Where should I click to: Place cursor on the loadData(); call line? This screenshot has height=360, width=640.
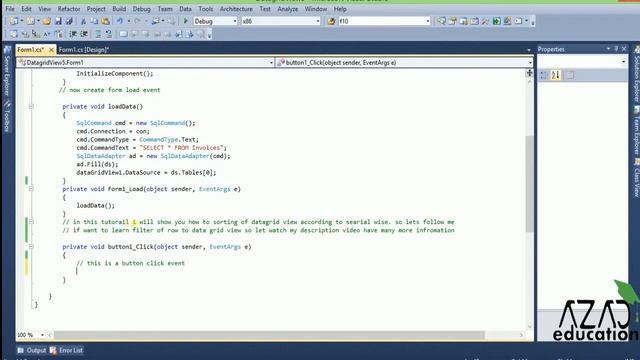click(96, 205)
